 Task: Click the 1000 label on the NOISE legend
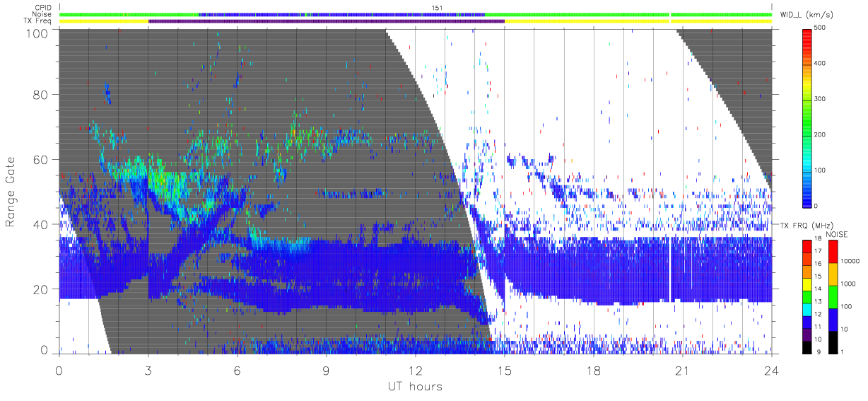point(848,284)
